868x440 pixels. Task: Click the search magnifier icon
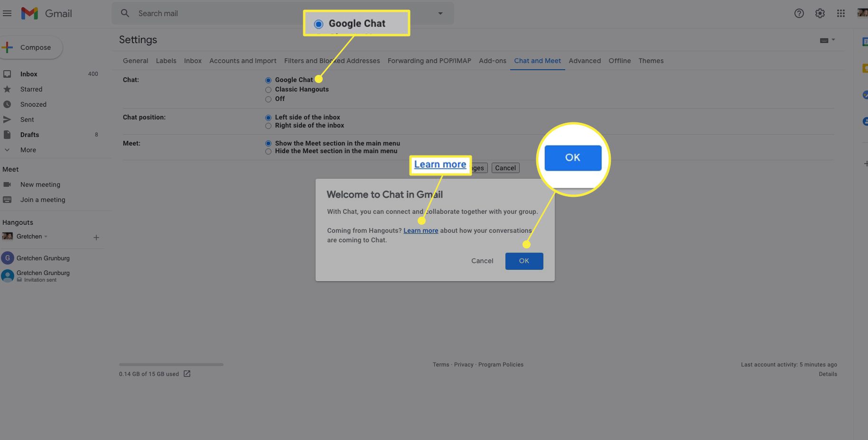point(125,13)
